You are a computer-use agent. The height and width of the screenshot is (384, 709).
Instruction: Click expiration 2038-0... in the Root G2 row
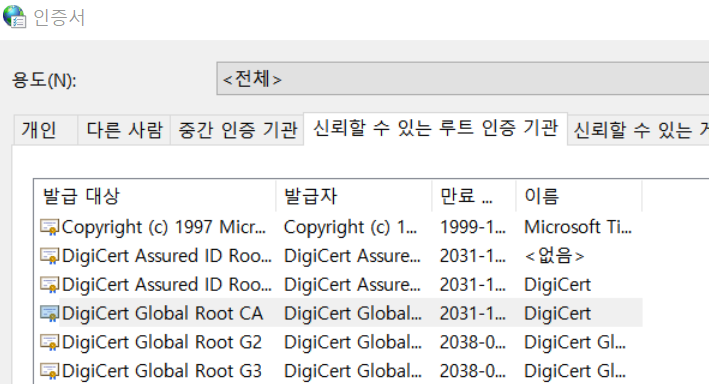click(473, 342)
